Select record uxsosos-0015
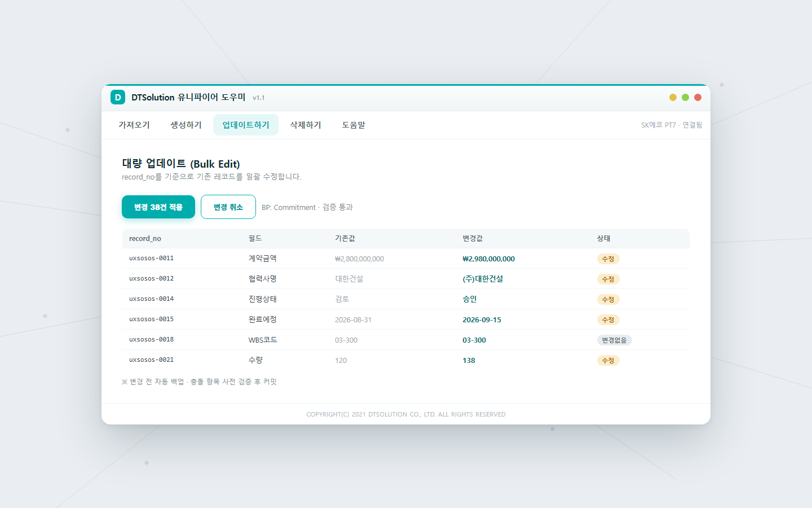 [151, 319]
